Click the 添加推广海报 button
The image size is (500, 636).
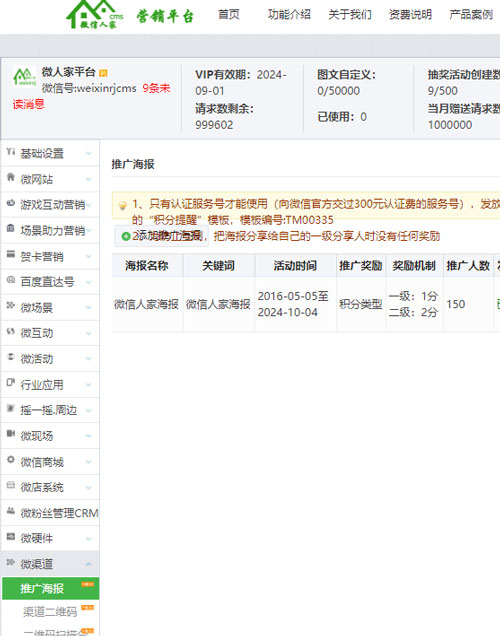coord(161,236)
